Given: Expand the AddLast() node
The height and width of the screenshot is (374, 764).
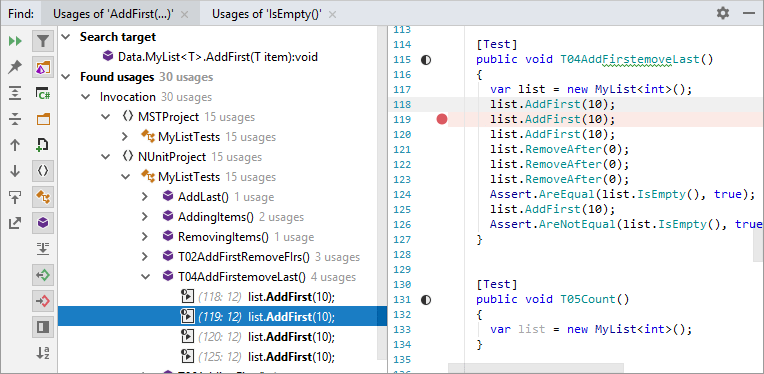Looking at the screenshot, I should pos(145,197).
